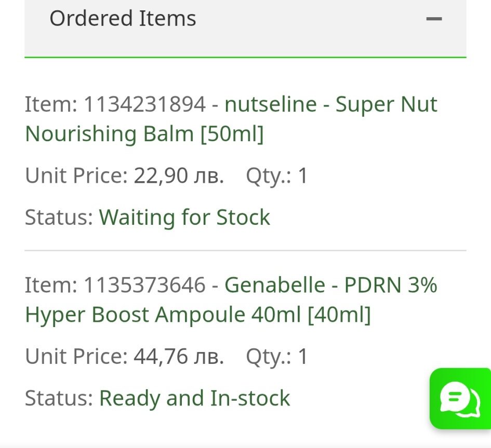The image size is (491, 448).
Task: Click the 44,76 лв. unit price
Action: tap(179, 357)
